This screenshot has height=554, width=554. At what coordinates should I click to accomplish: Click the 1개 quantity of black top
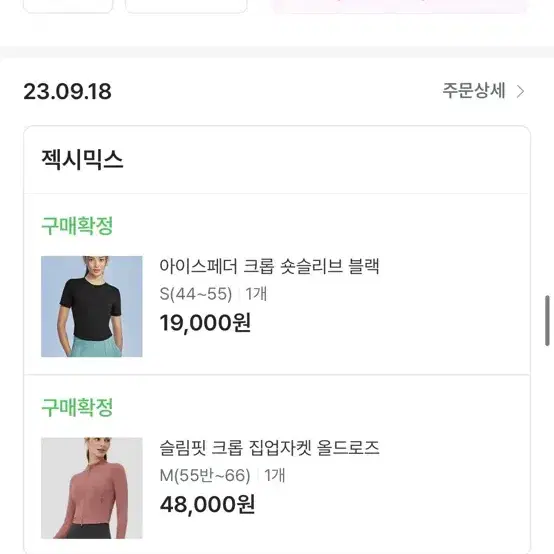click(256, 294)
